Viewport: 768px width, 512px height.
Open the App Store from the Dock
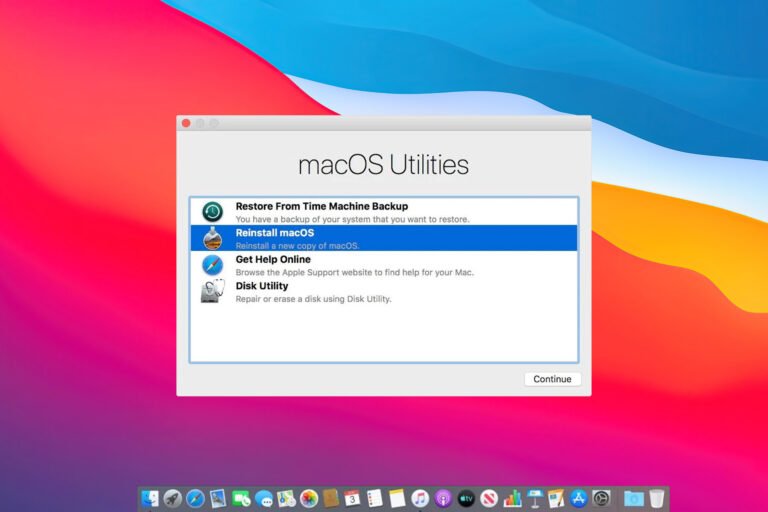(578, 499)
